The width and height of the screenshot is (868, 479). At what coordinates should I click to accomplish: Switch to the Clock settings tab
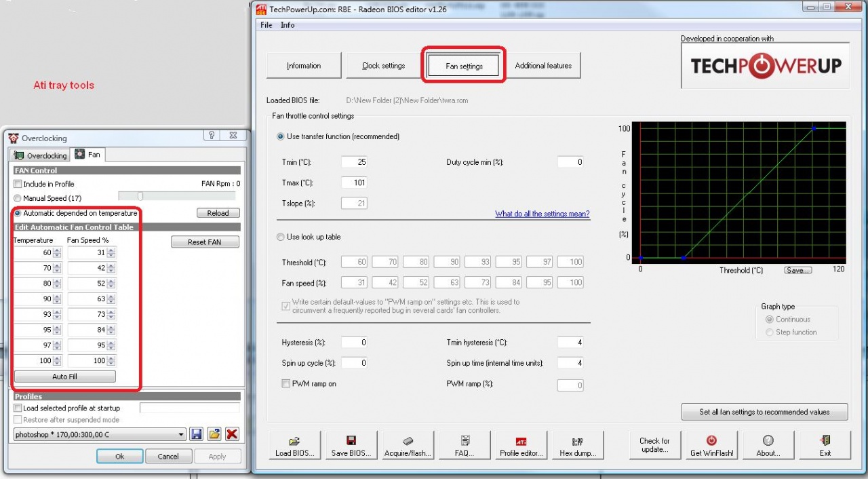[x=384, y=66]
